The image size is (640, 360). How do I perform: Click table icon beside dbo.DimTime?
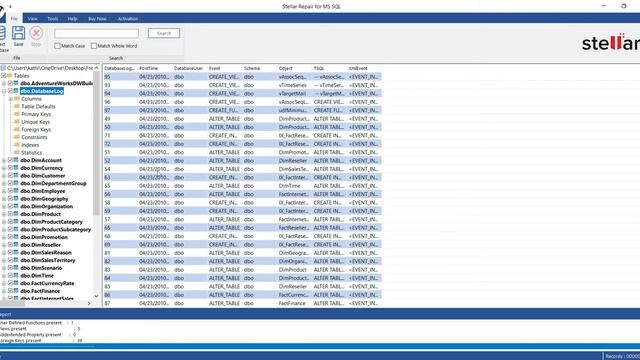pos(16,276)
